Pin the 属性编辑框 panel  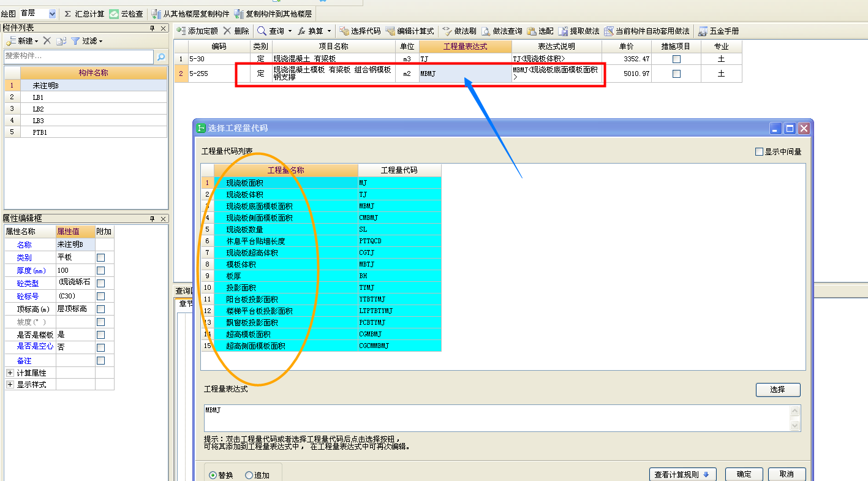point(153,219)
